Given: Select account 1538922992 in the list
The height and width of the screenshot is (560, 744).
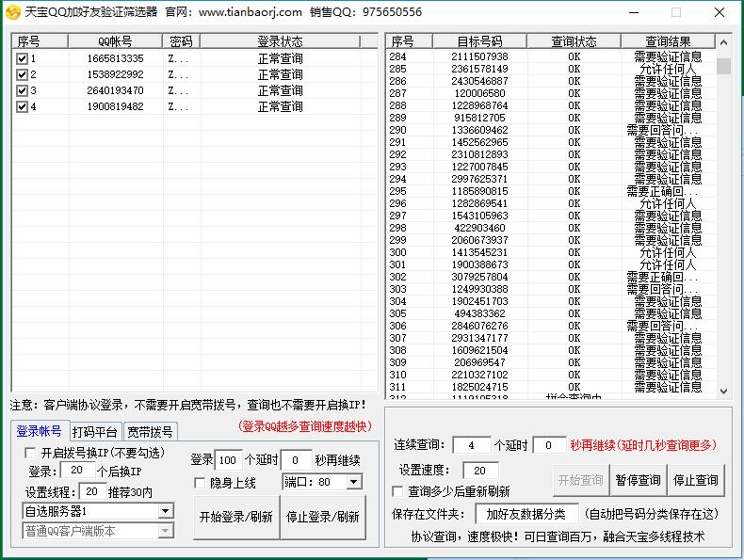Looking at the screenshot, I should (x=115, y=75).
